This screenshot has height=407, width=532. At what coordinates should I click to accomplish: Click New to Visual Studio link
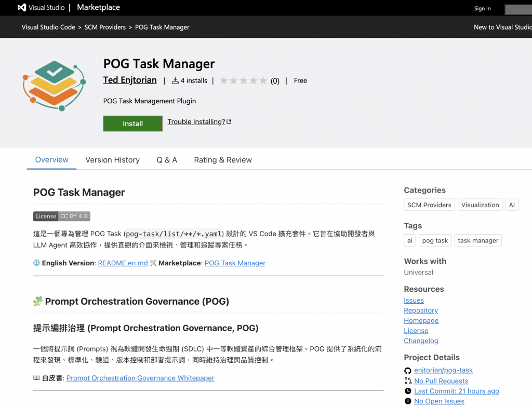(x=503, y=27)
